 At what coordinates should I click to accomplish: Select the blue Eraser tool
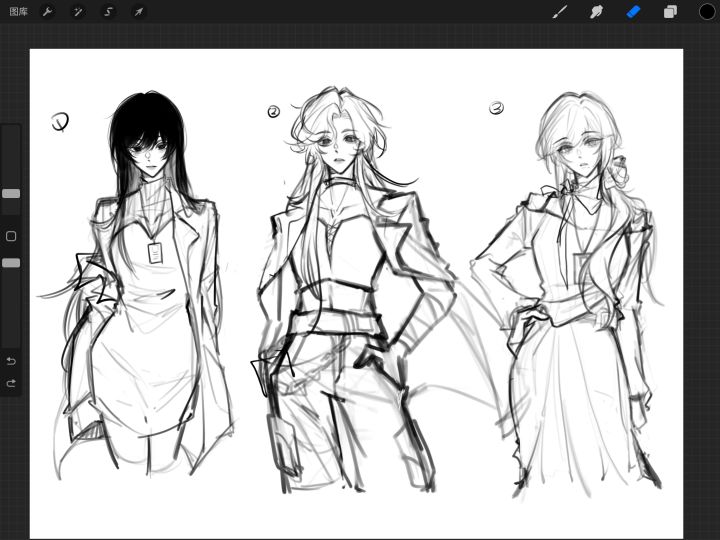(633, 11)
